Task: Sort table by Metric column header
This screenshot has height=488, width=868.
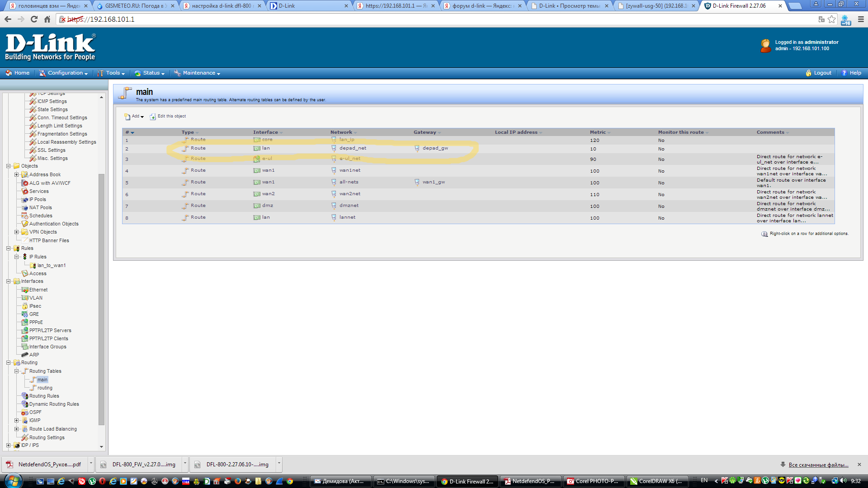Action: click(x=598, y=132)
